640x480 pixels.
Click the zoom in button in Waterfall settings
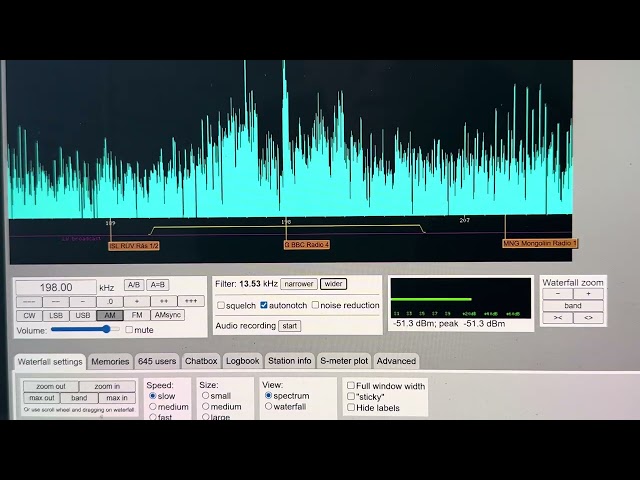pyautogui.click(x=107, y=386)
